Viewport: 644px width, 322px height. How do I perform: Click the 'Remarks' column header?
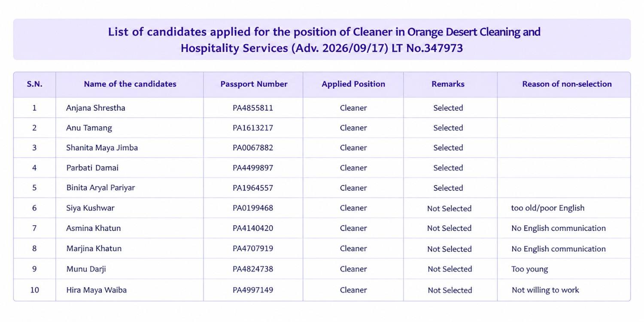[448, 84]
